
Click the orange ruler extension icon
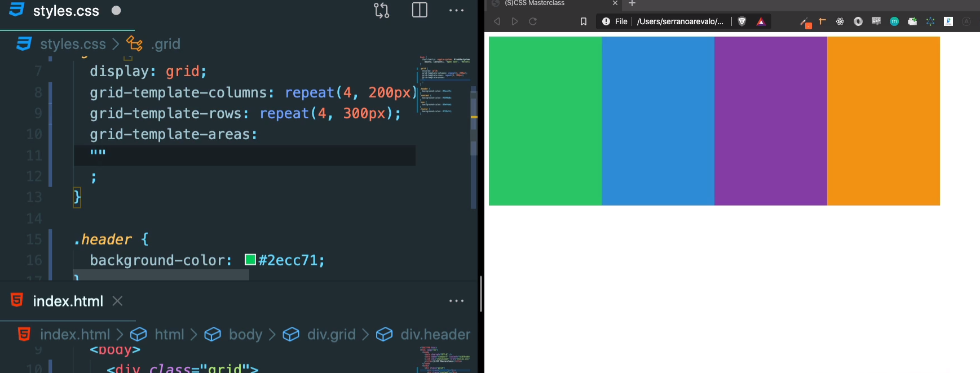[822, 21]
